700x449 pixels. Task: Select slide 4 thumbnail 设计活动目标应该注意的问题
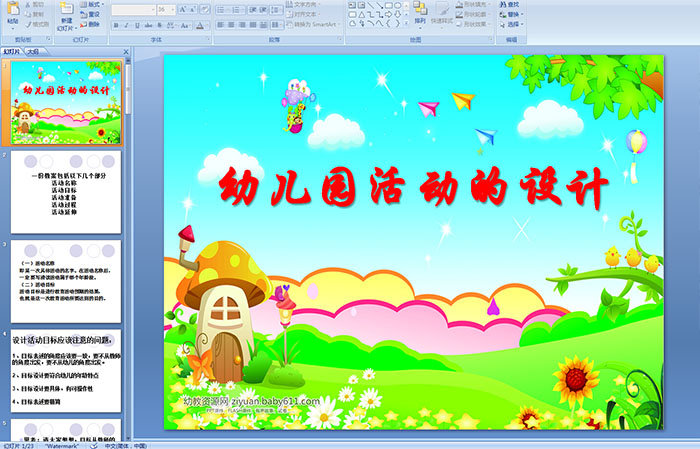click(66, 371)
